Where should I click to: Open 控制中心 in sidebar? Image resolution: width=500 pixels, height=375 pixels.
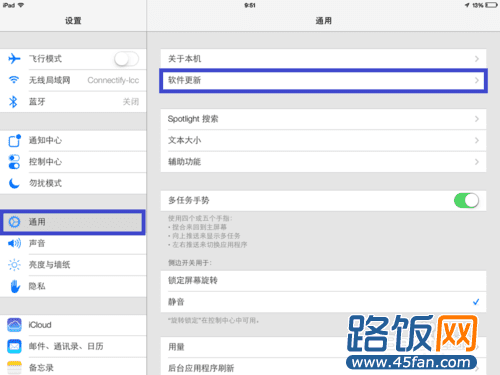tap(73, 162)
